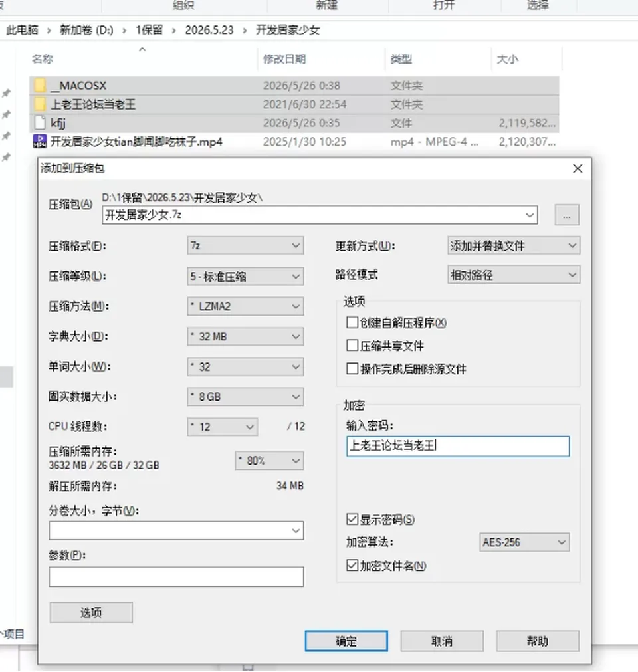Check 操作完成后删除源文件 option
638x672 pixels.
[352, 369]
